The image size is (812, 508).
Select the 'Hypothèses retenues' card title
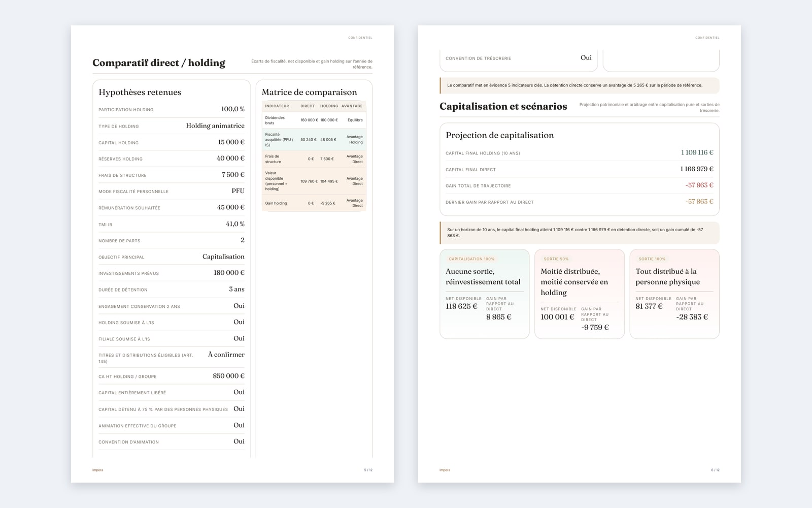tap(140, 92)
